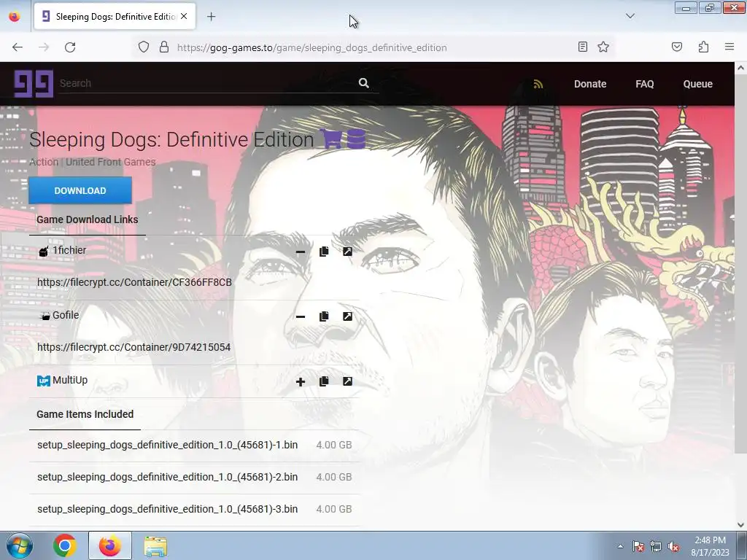The width and height of the screenshot is (747, 560).
Task: Collapse the Gofile link section
Action: (x=300, y=316)
